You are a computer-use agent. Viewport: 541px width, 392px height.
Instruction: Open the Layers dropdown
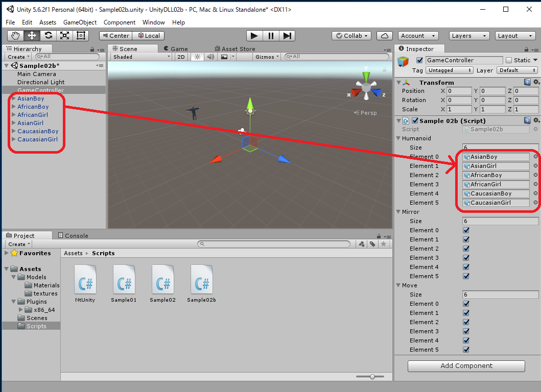469,36
